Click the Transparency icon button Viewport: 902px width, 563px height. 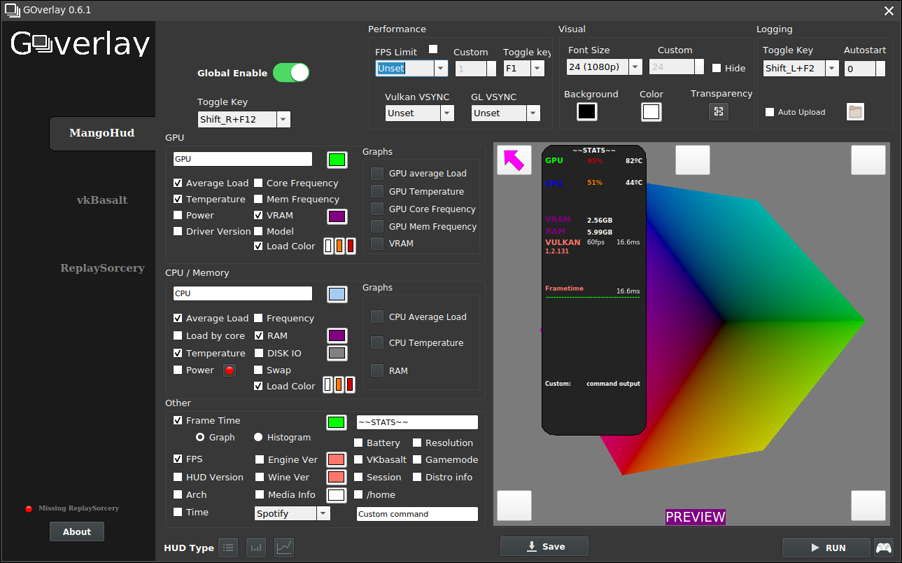tap(718, 112)
